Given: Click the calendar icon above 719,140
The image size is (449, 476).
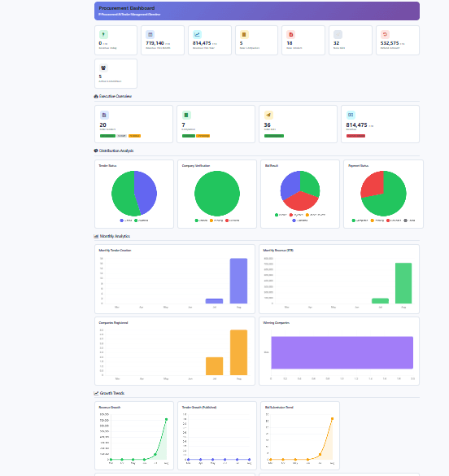Looking at the screenshot, I should (150, 35).
